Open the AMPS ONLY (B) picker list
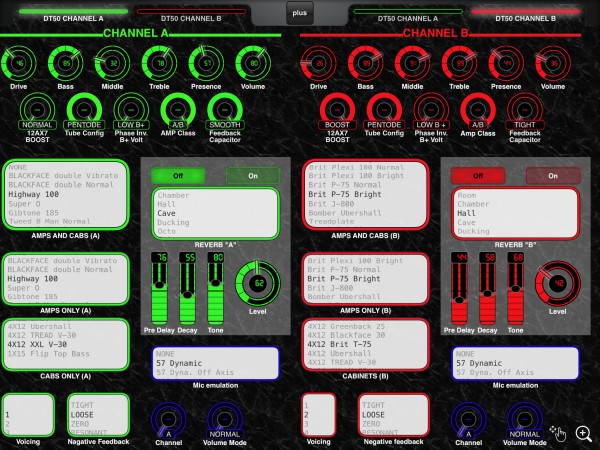600x450 pixels. coord(365,279)
